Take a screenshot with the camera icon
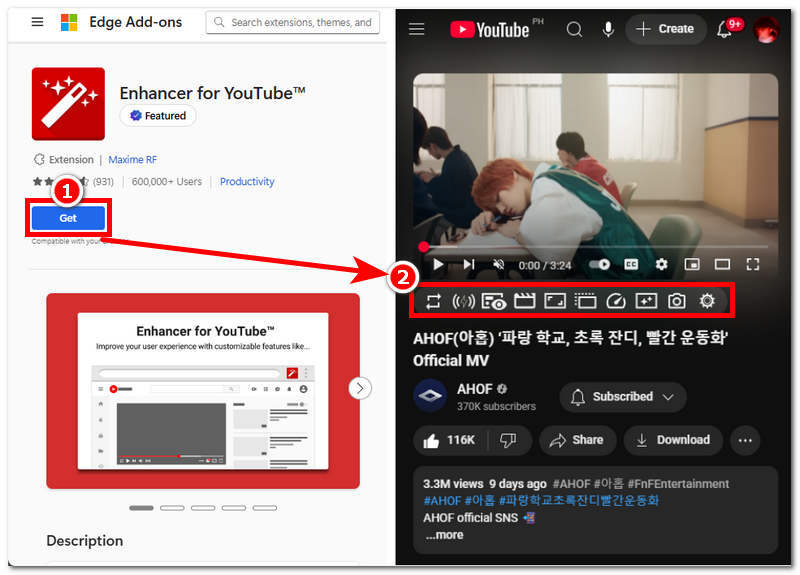The height and width of the screenshot is (575, 800). 677,301
